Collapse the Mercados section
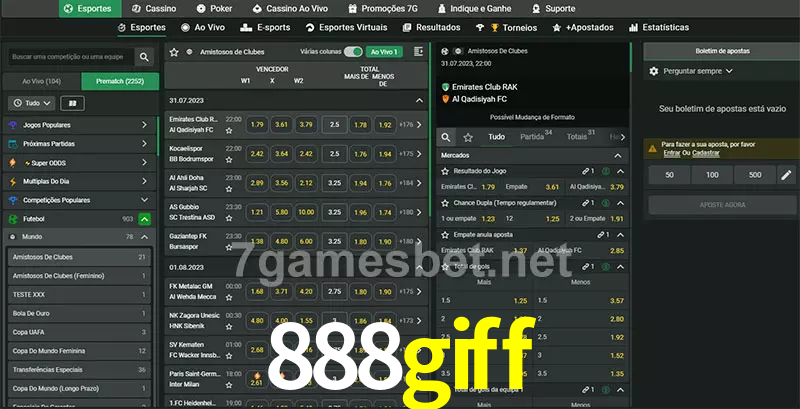Screen dimensions: 800x409 (x=618, y=156)
